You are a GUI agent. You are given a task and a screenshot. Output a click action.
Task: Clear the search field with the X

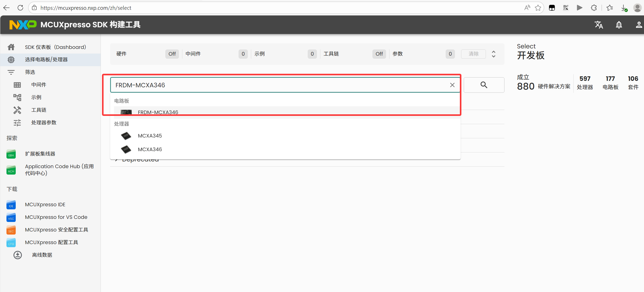452,85
